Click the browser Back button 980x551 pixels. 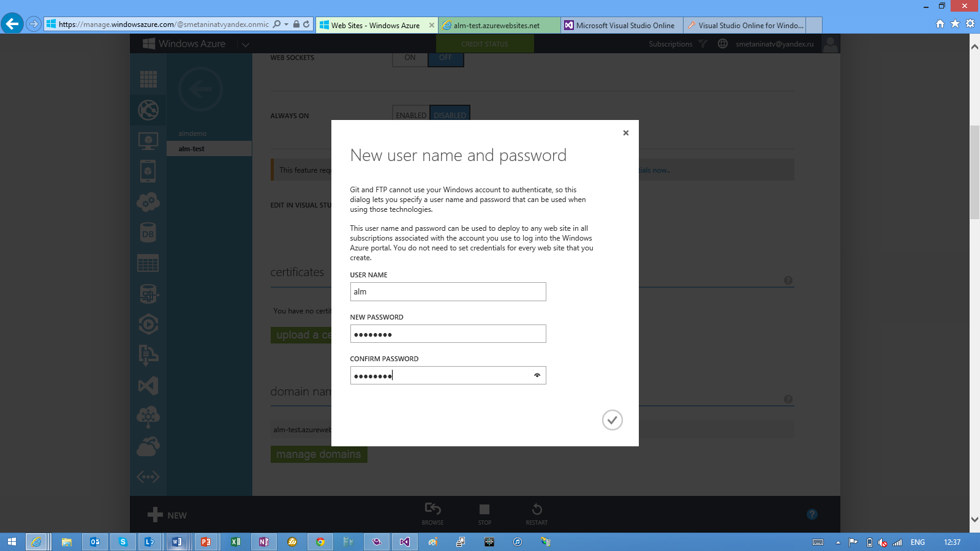12,24
